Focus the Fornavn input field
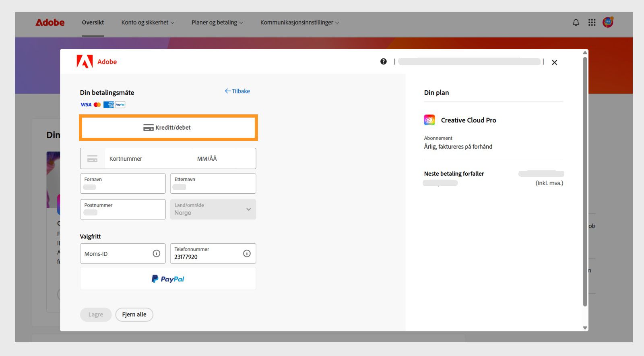The width and height of the screenshot is (644, 356). click(x=123, y=184)
